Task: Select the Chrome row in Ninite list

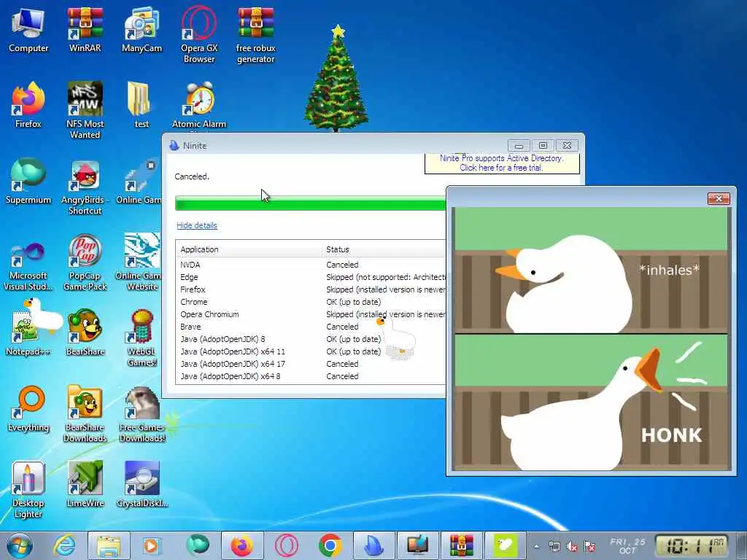Action: click(x=311, y=302)
